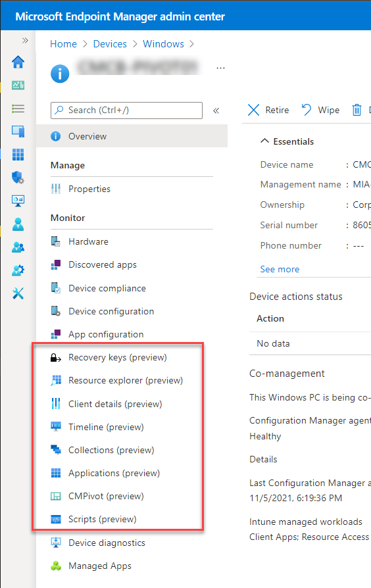This screenshot has height=588, width=371.
Task: Open the Dashboard chart icon in sidebar
Action: tap(18, 85)
